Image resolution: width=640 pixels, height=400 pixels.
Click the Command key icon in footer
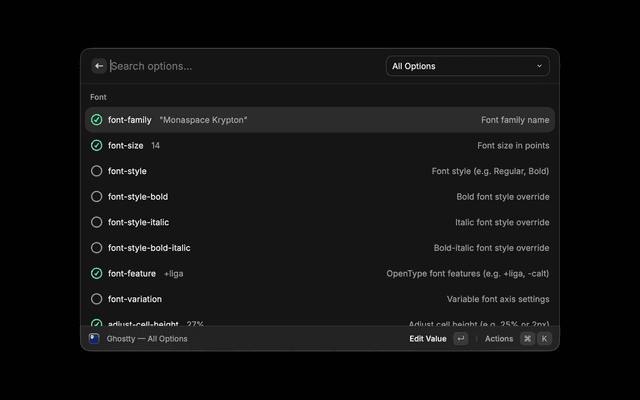coord(527,339)
